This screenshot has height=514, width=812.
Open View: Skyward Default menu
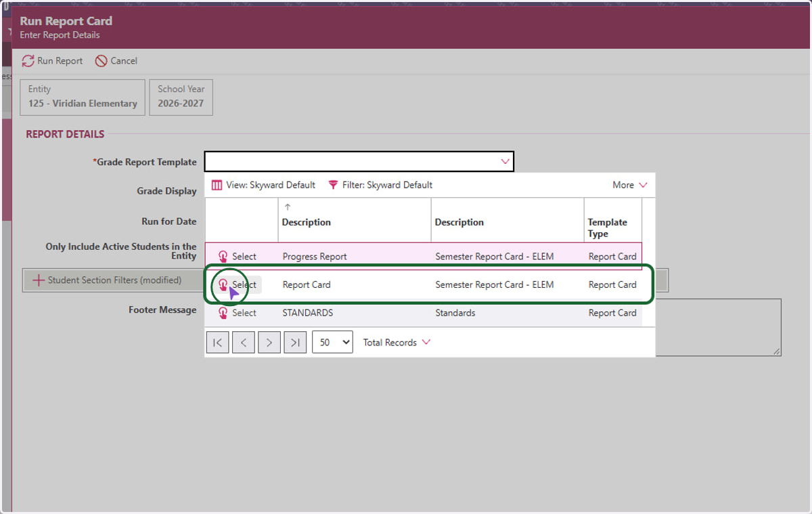pyautogui.click(x=263, y=185)
